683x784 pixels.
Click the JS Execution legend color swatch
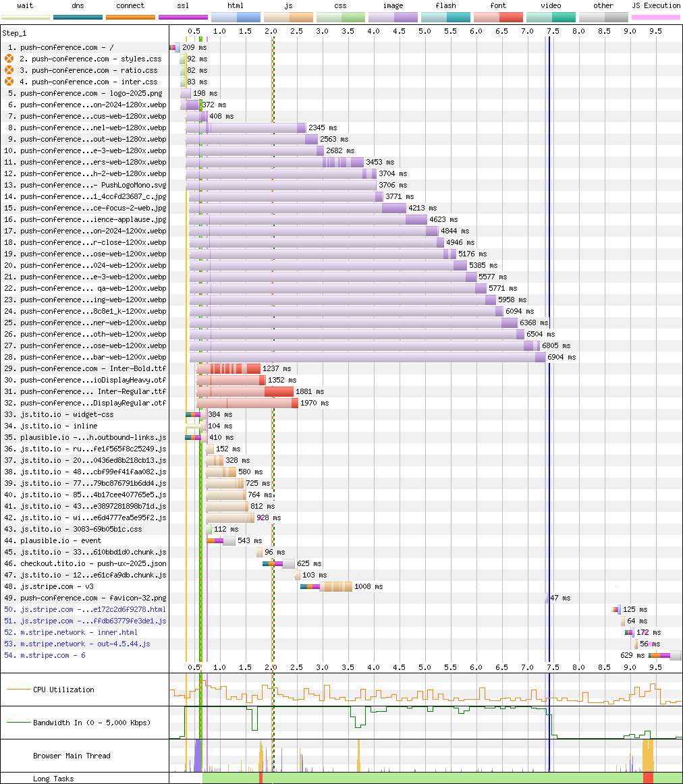[x=656, y=18]
